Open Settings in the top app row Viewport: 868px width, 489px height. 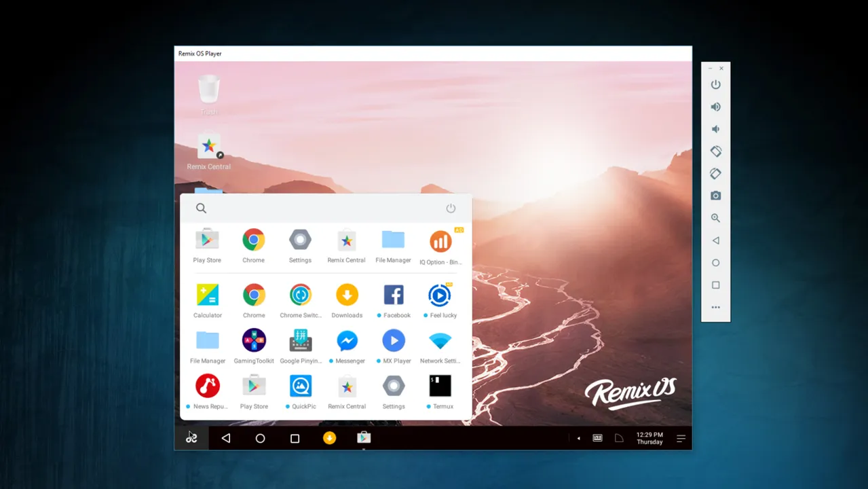[x=300, y=240]
